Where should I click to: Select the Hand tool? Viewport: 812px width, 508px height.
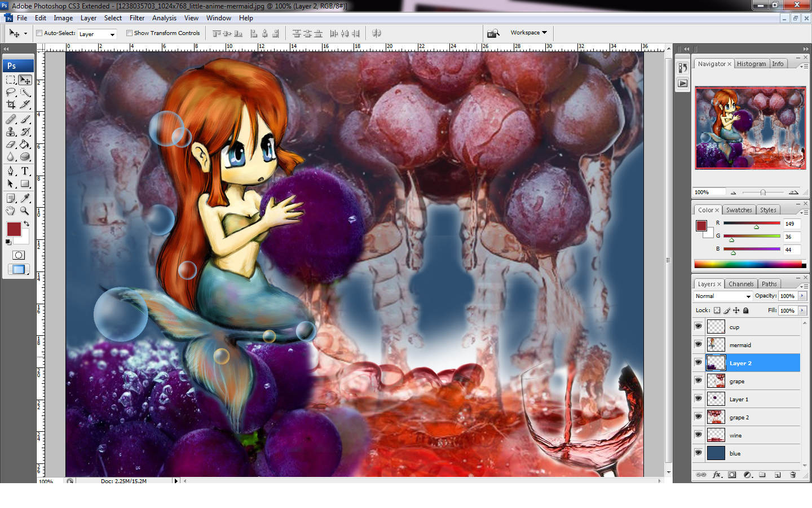[11, 211]
